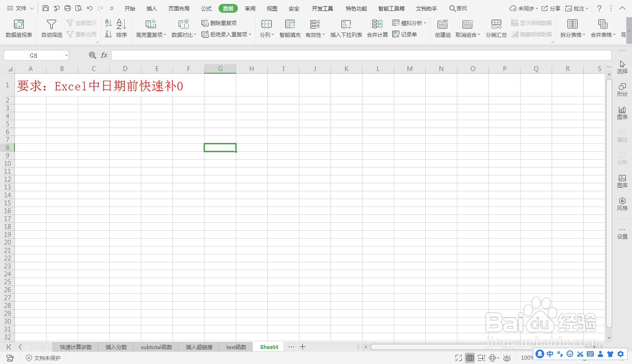Expand 取消组合 ungroup dropdown

tap(479, 35)
